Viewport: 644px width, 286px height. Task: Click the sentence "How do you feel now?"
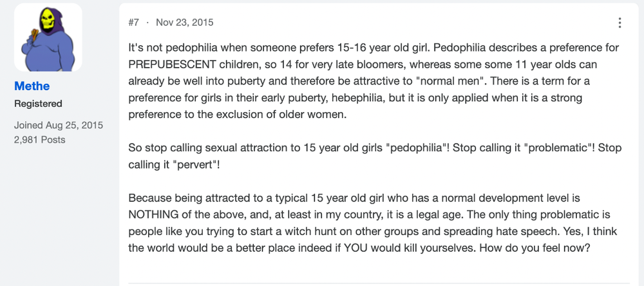[x=535, y=249]
